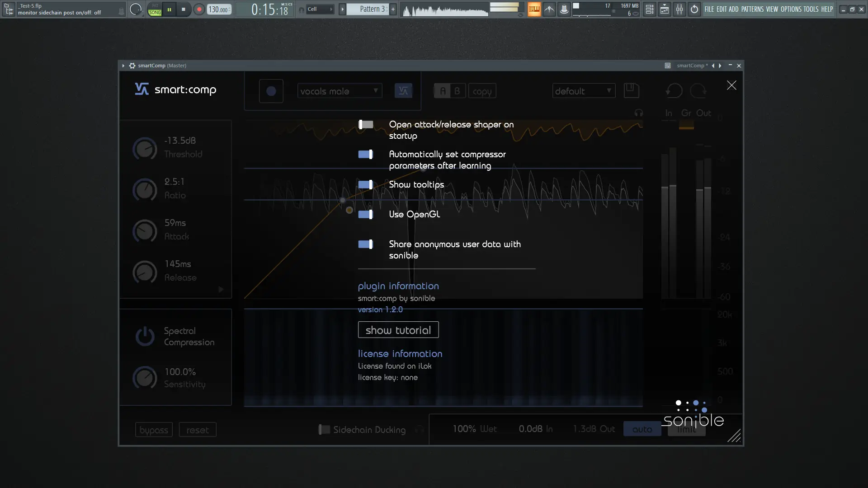Start the learning process with the sonible AI icon

[x=404, y=90]
